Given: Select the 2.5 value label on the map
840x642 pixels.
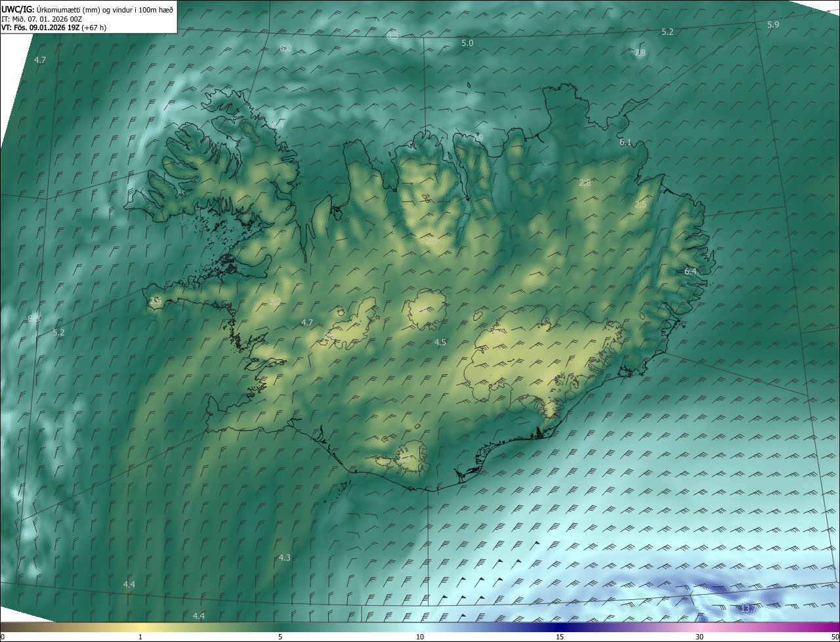Looking at the screenshot, I should click(640, 204).
